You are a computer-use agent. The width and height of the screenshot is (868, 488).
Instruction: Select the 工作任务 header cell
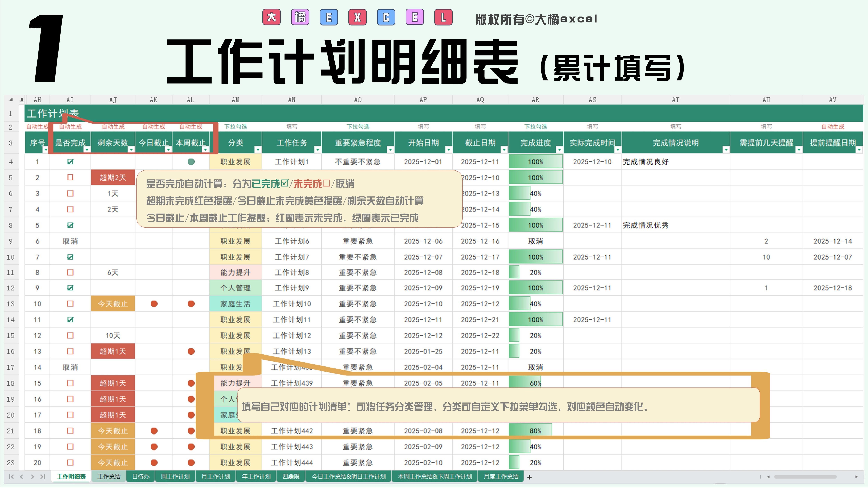click(291, 143)
